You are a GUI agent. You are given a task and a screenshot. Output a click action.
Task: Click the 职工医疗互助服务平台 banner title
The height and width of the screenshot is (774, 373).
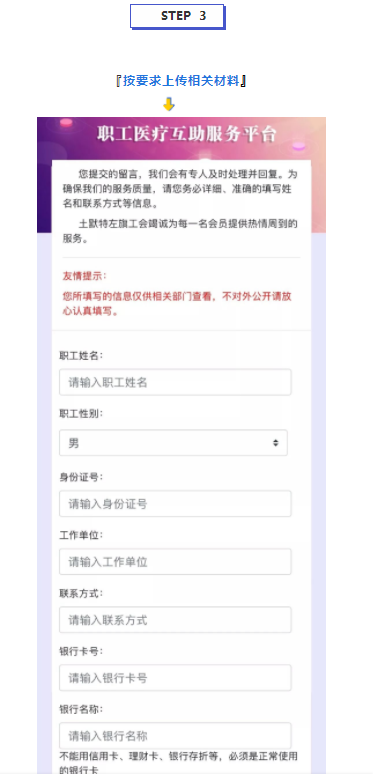(x=186, y=134)
